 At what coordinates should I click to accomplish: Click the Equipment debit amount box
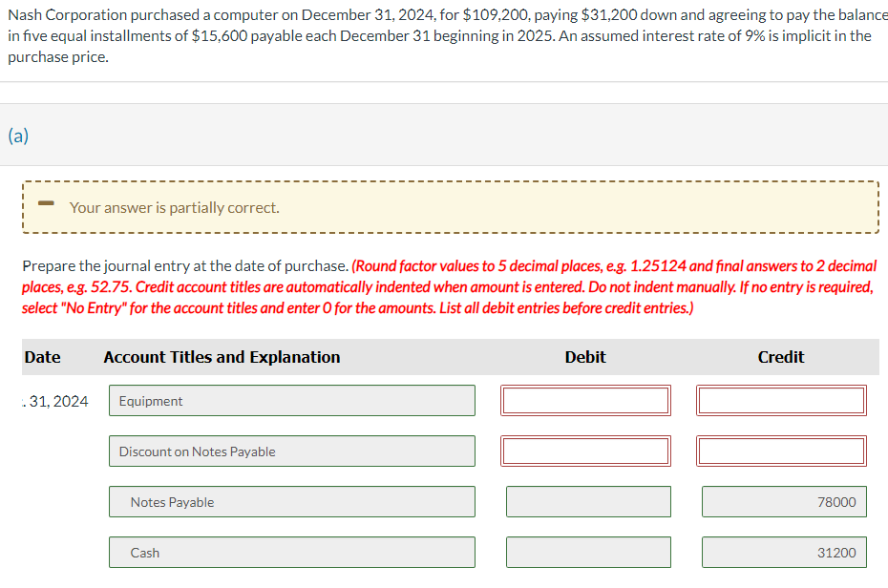[x=585, y=401]
